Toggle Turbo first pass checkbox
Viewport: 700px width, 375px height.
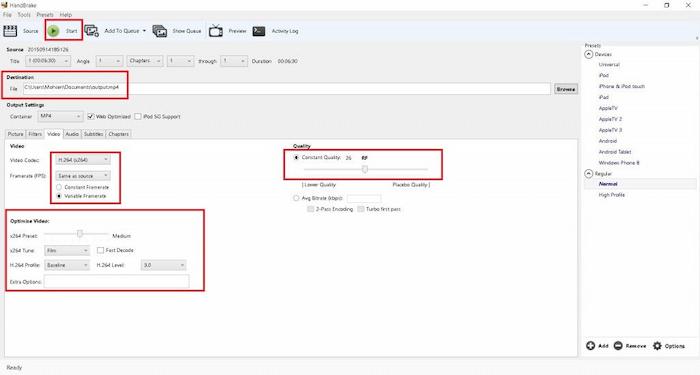[361, 209]
